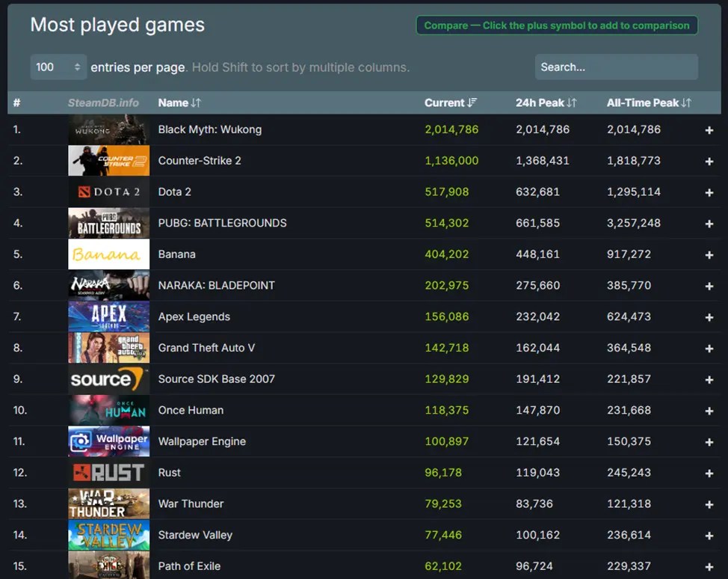Open Wallpaper Engine thumbnail
This screenshot has height=579, width=728.
pos(108,441)
